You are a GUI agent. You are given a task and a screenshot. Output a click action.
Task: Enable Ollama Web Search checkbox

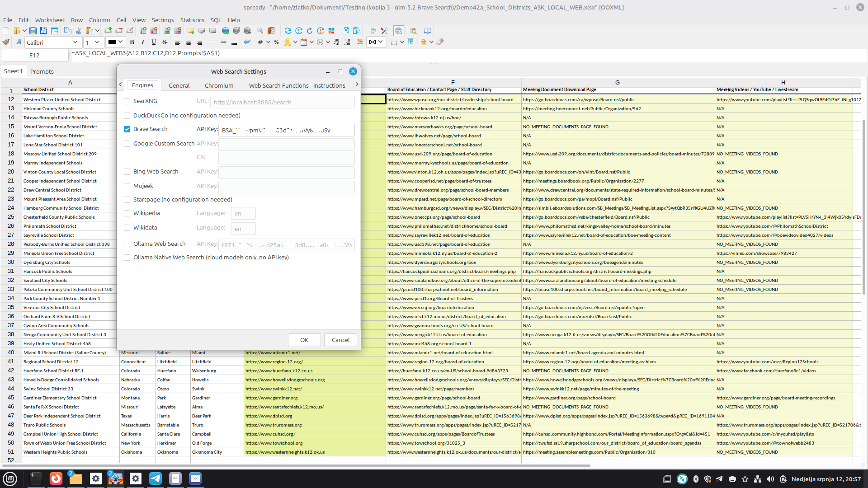coord(127,244)
